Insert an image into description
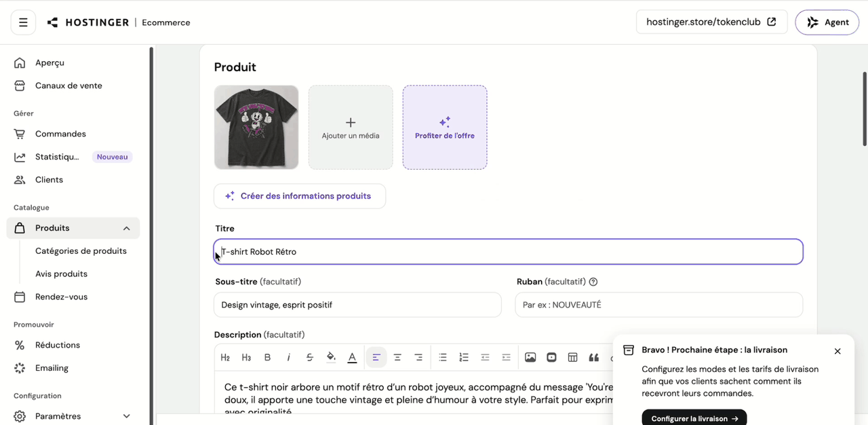Screen dimensions: 868x425 click(x=530, y=357)
